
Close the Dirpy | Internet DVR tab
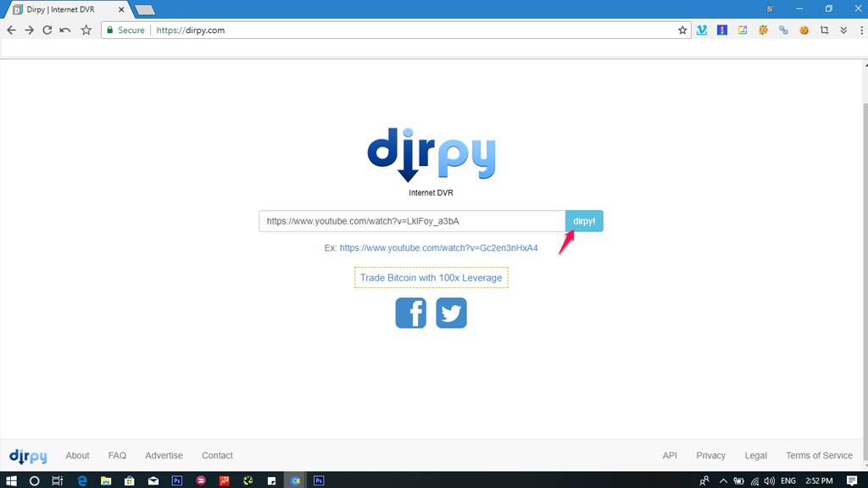tap(121, 9)
